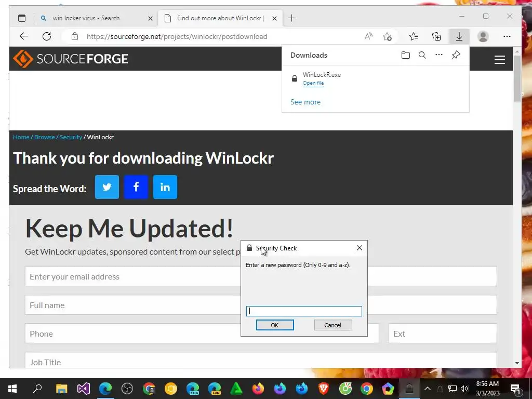Launch Visual Studio from taskbar

[x=84, y=389]
